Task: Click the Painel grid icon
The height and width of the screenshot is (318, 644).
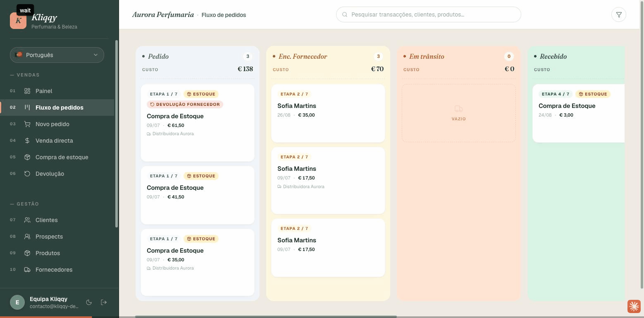Action: 27,91
